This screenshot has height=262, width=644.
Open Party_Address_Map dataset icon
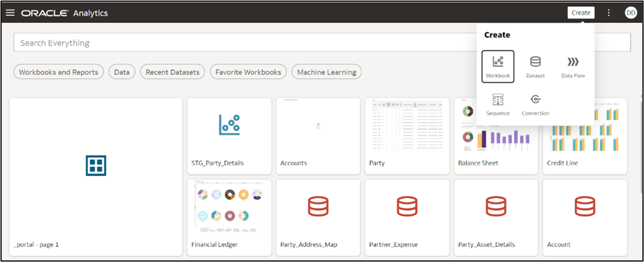318,206
